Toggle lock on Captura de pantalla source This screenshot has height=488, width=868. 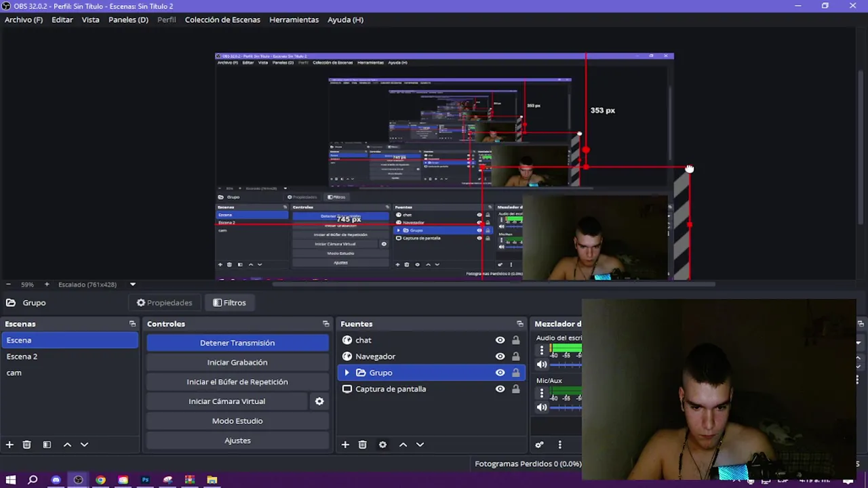pos(516,389)
